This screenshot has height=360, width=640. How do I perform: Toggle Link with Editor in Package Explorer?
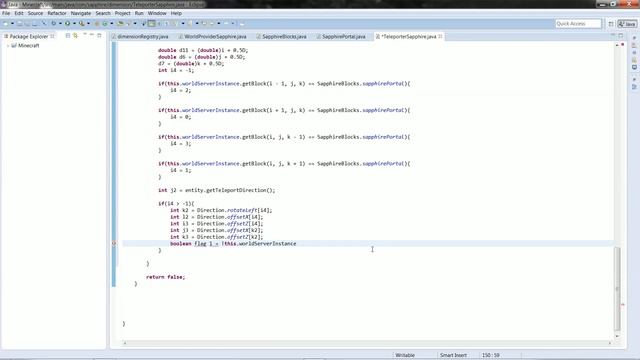pyautogui.click(x=76, y=36)
